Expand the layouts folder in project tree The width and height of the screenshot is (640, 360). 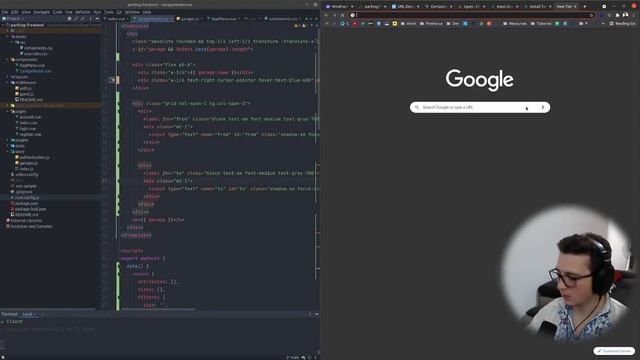pyautogui.click(x=7, y=77)
